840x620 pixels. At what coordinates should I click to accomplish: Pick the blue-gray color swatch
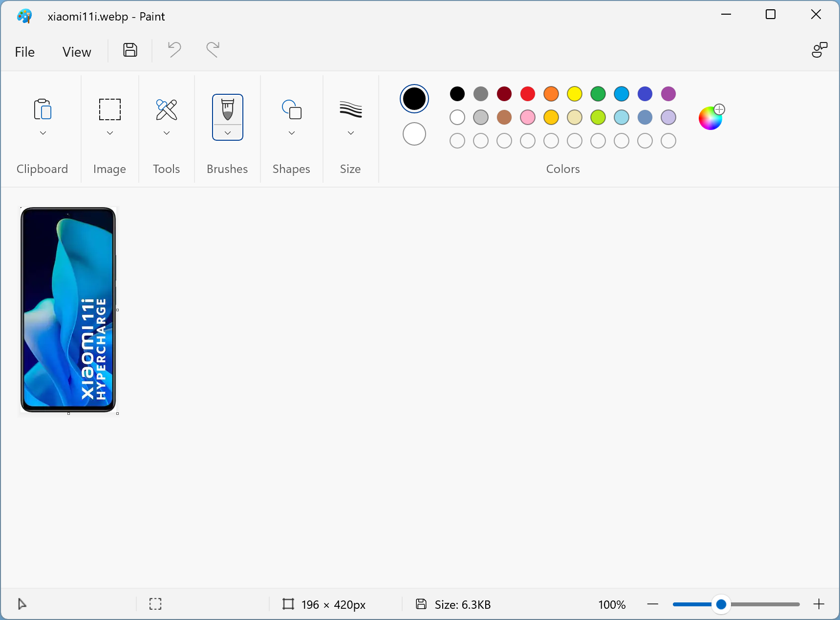tap(645, 117)
